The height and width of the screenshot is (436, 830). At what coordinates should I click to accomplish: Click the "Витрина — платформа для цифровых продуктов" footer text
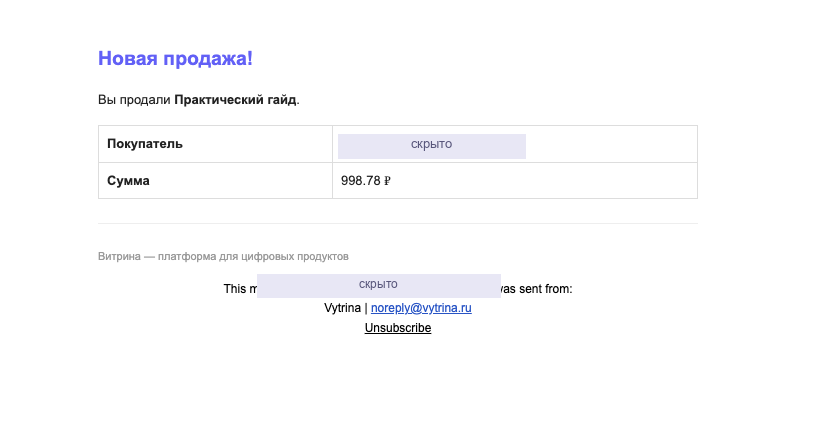point(223,257)
